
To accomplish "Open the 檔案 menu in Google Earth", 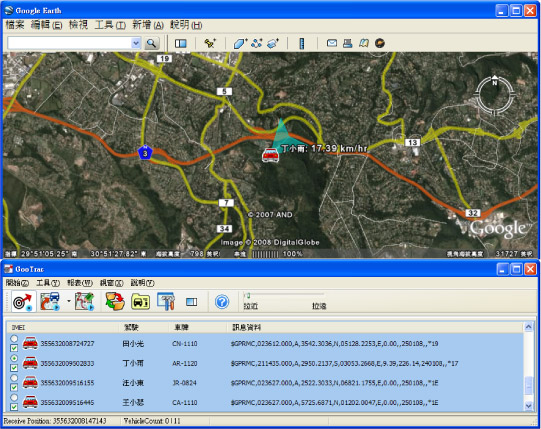I will (x=15, y=25).
